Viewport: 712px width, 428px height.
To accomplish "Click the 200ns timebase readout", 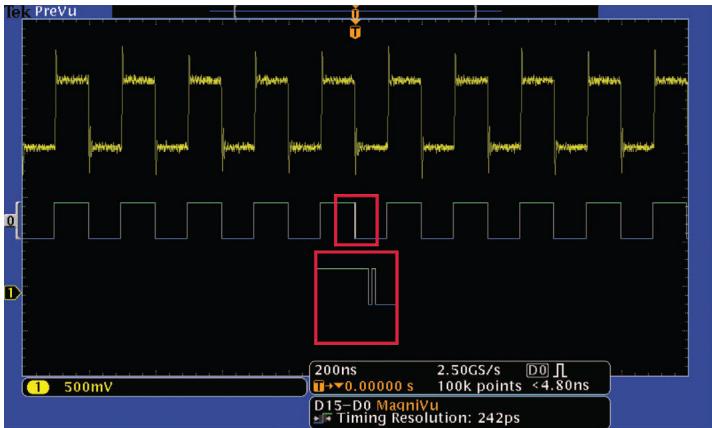I will pos(336,370).
